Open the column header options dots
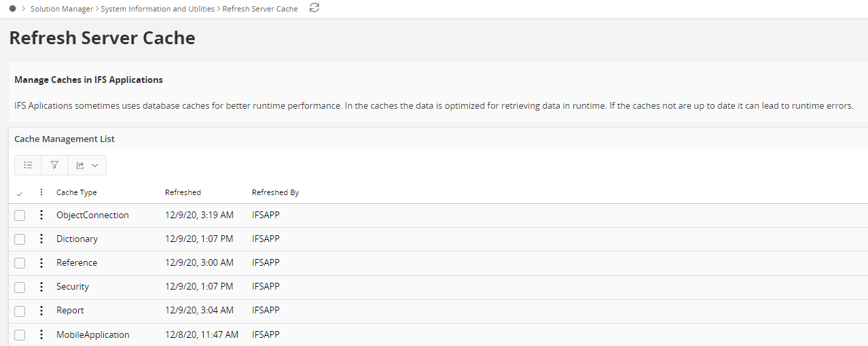This screenshot has height=346, width=868. tap(41, 192)
